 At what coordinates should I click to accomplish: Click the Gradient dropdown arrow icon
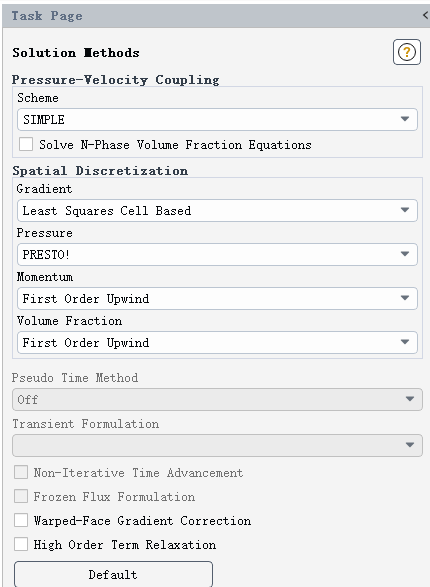pyautogui.click(x=405, y=210)
